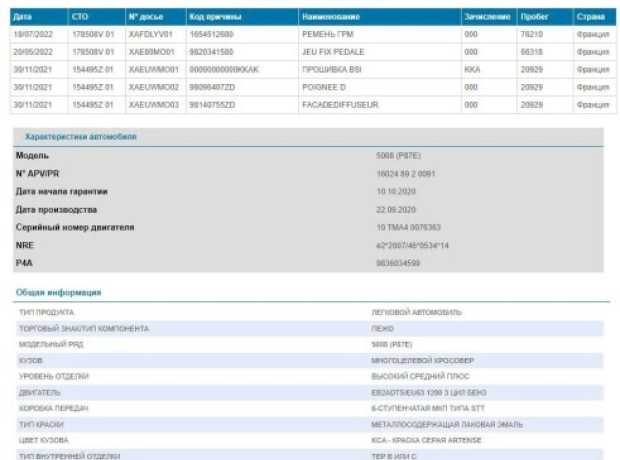Click dossier number XAFDLYV01
620x460 pixels.
151,33
